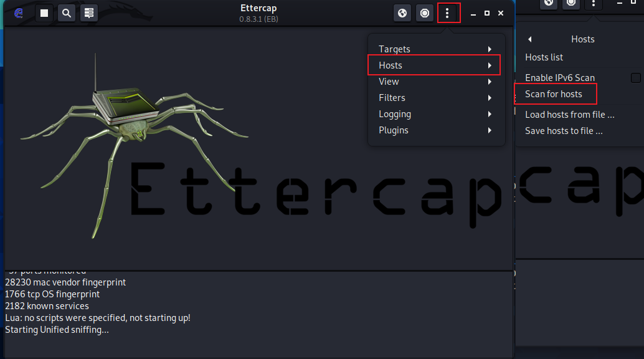Expand the arrow beside Filters
This screenshot has width=644, height=359.
point(490,98)
